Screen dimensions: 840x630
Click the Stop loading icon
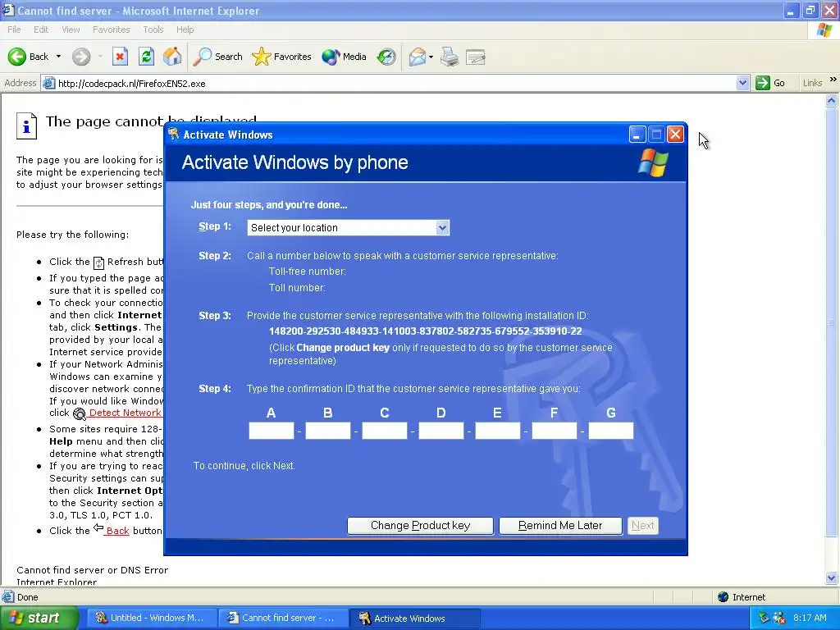tap(120, 57)
